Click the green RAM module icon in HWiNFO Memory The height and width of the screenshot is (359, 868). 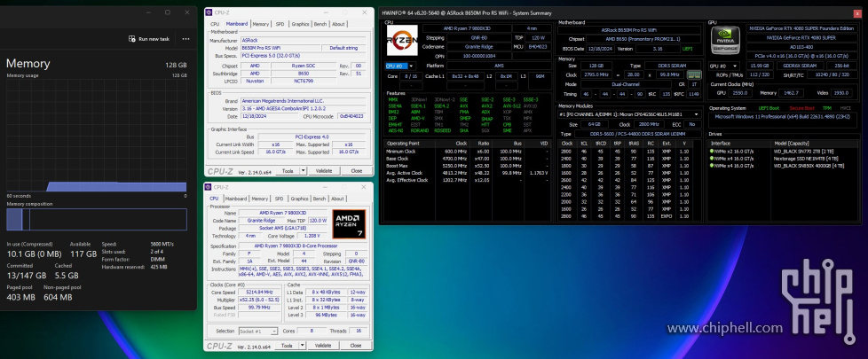pos(694,74)
